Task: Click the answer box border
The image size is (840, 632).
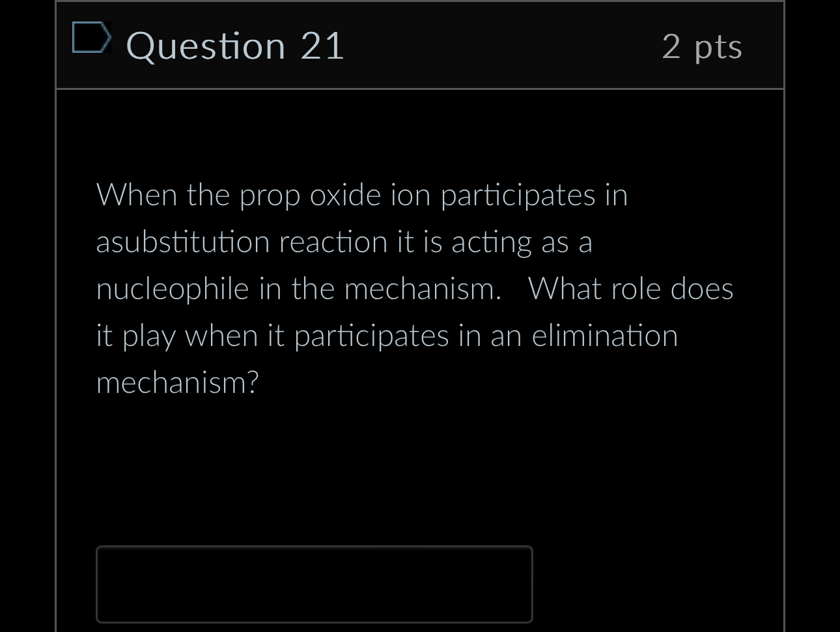Action: (x=315, y=547)
